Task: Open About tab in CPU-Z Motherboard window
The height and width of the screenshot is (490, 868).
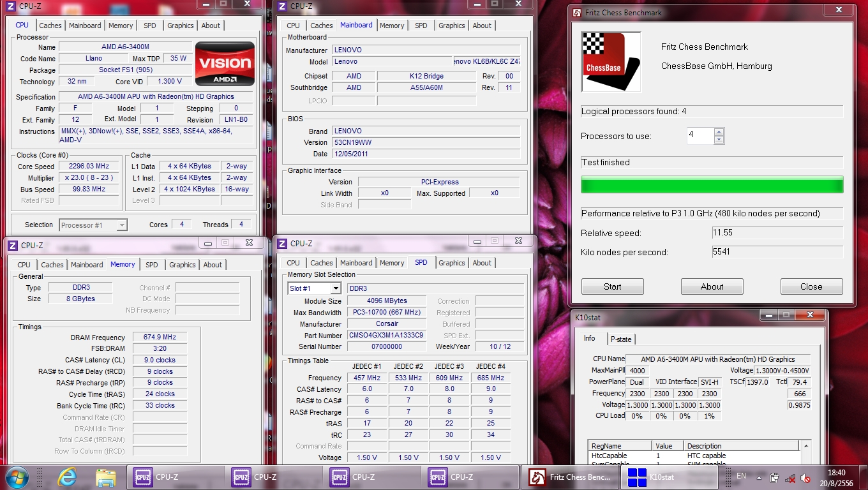Action: click(x=482, y=26)
